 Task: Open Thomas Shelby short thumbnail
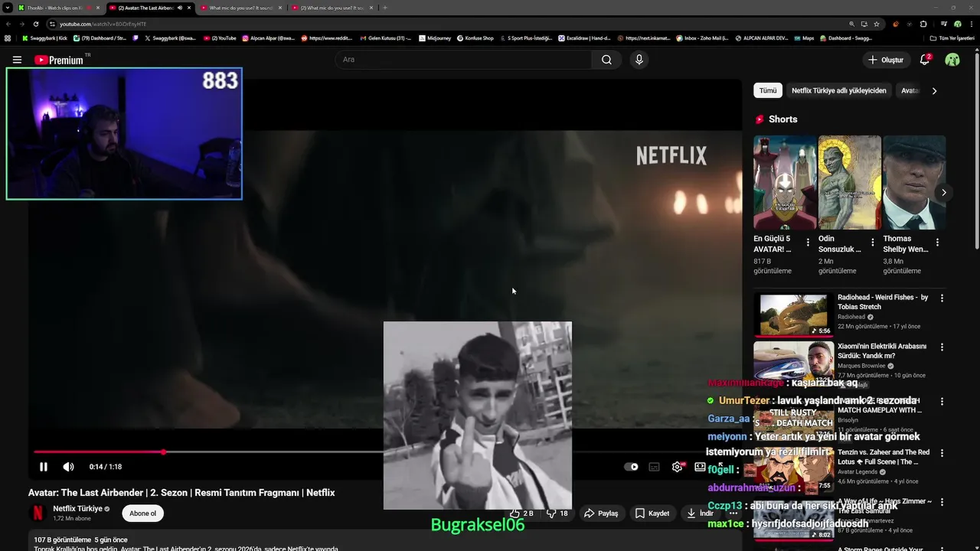[x=914, y=182]
